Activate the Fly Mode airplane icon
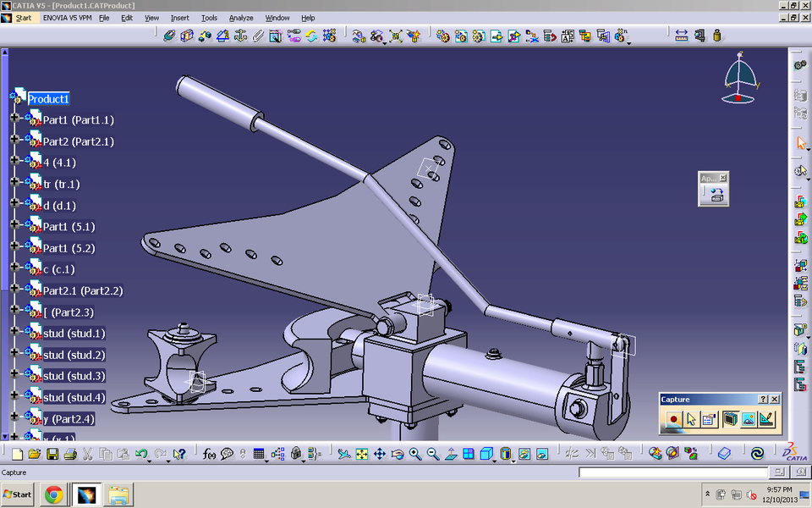 pos(343,454)
